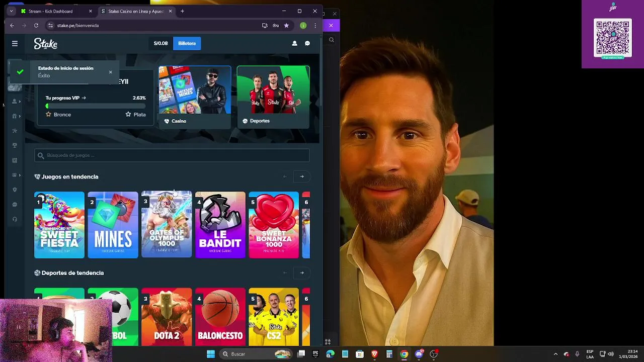Click the bookmark star in address bar
This screenshot has height=362, width=644.
click(x=286, y=25)
